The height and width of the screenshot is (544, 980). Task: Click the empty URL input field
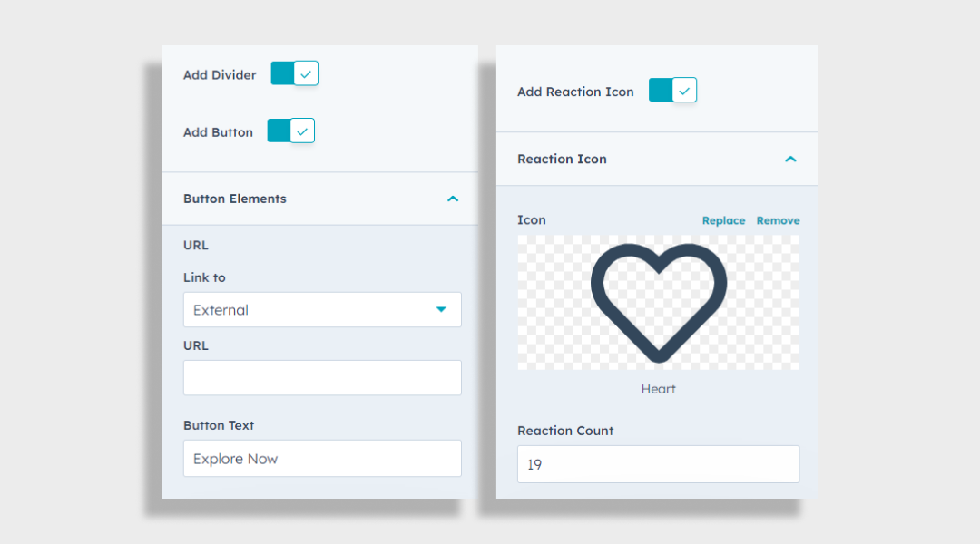[x=322, y=377]
